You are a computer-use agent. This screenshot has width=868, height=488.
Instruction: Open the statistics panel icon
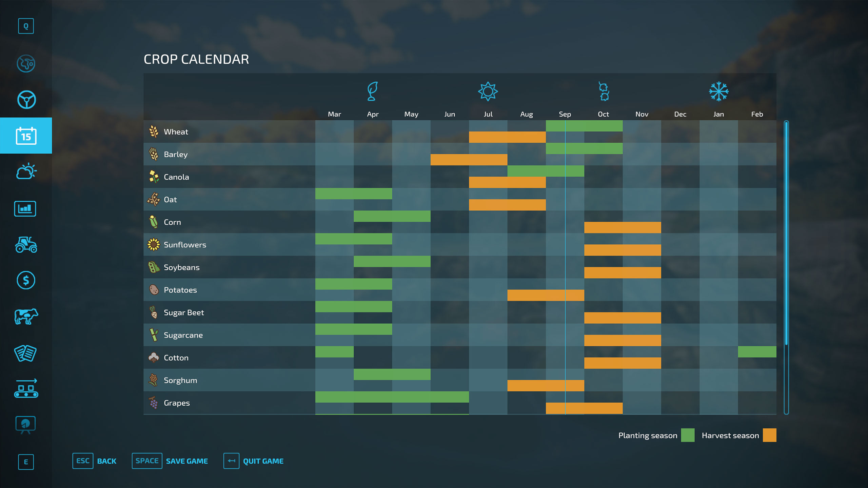point(26,208)
